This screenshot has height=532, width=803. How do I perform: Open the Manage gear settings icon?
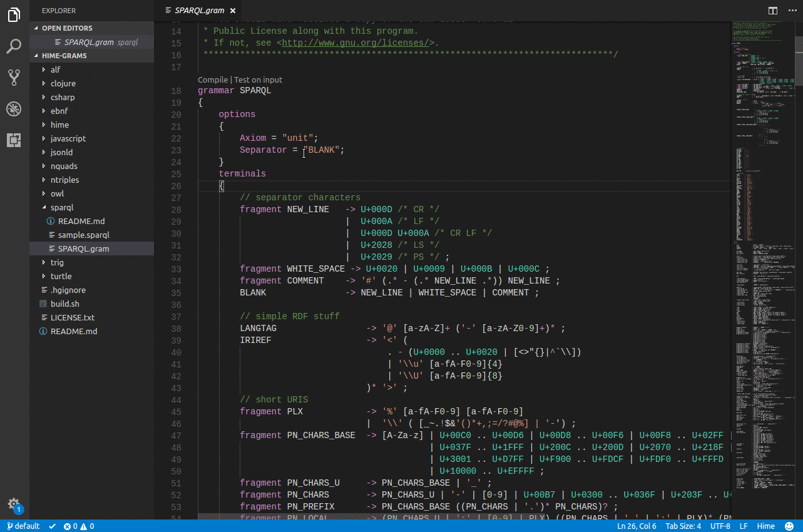(x=14, y=504)
